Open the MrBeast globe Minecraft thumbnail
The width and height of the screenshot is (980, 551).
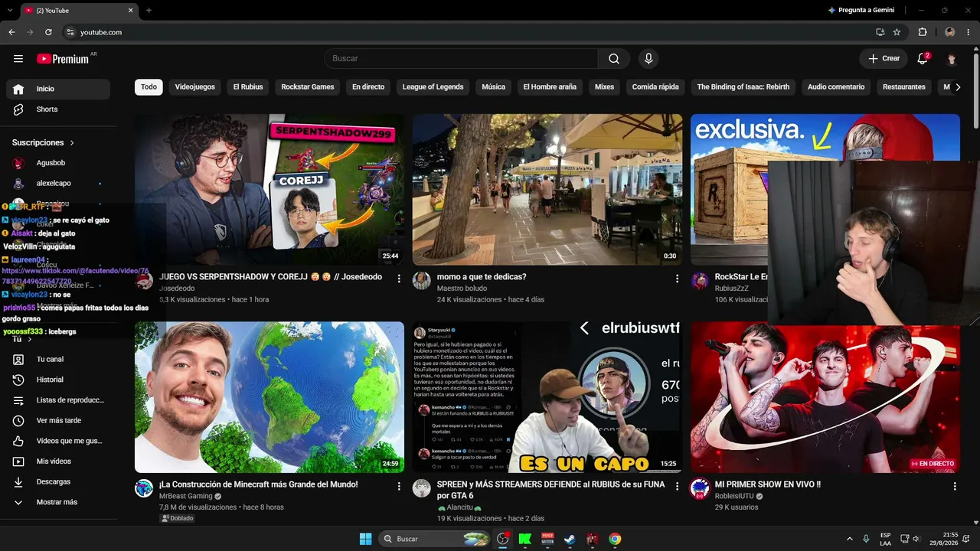point(269,397)
